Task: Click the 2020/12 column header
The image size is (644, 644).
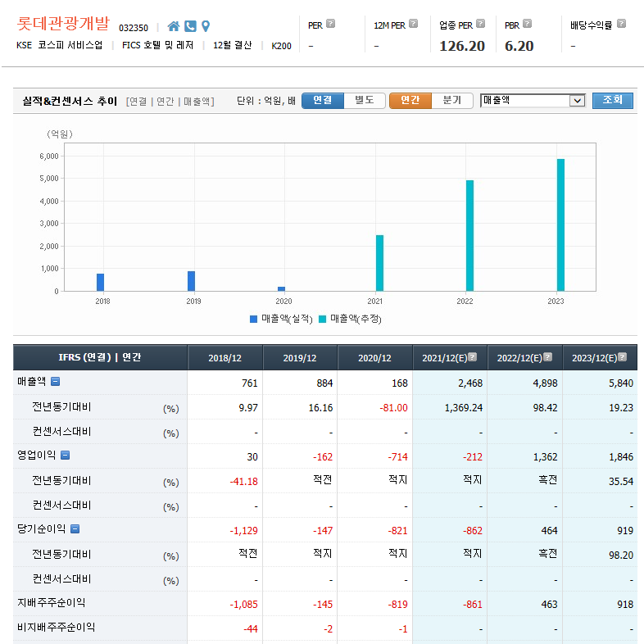Action: (374, 358)
